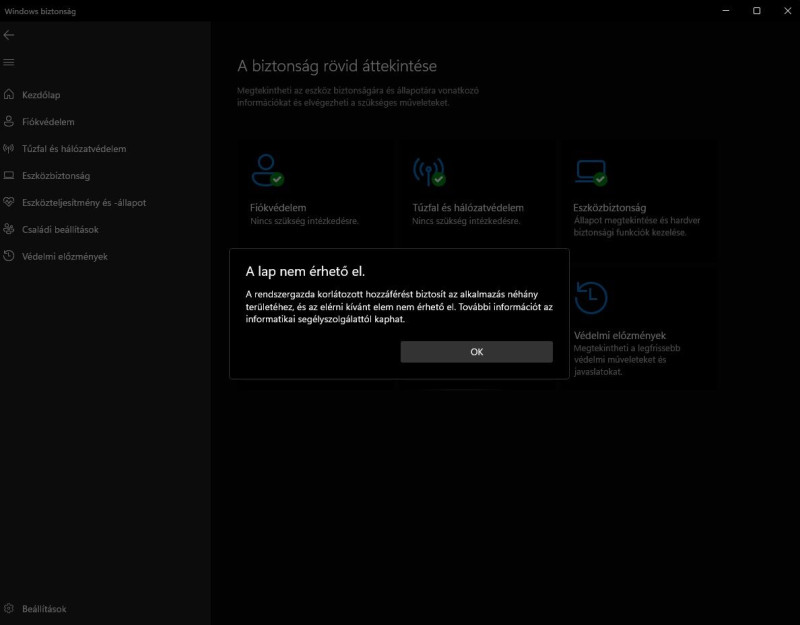Click Nincs szükség intézkedésre under Tűzfal card
This screenshot has height=625, width=800.
click(466, 221)
